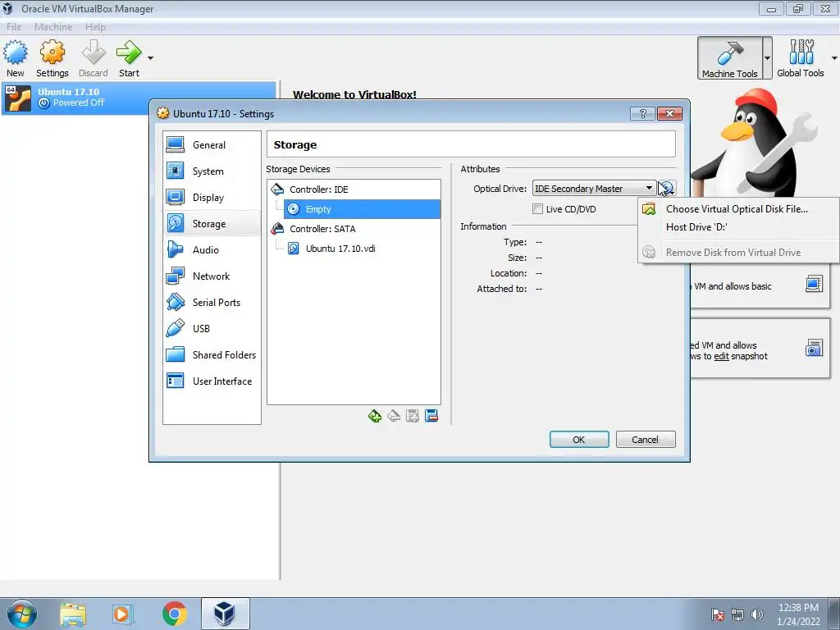Click Remove Disk from Virtual Drive entry
Viewport: 840px width, 630px height.
[738, 253]
